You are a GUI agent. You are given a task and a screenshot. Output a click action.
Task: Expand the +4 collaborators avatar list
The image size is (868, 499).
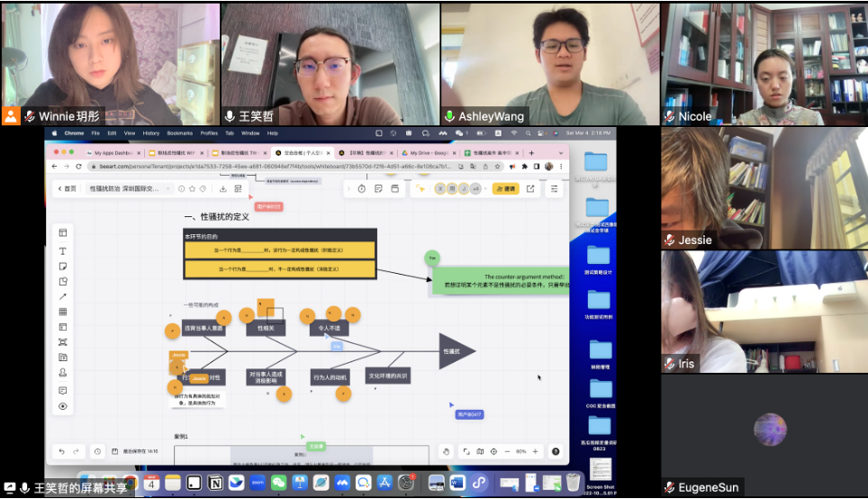(x=475, y=189)
